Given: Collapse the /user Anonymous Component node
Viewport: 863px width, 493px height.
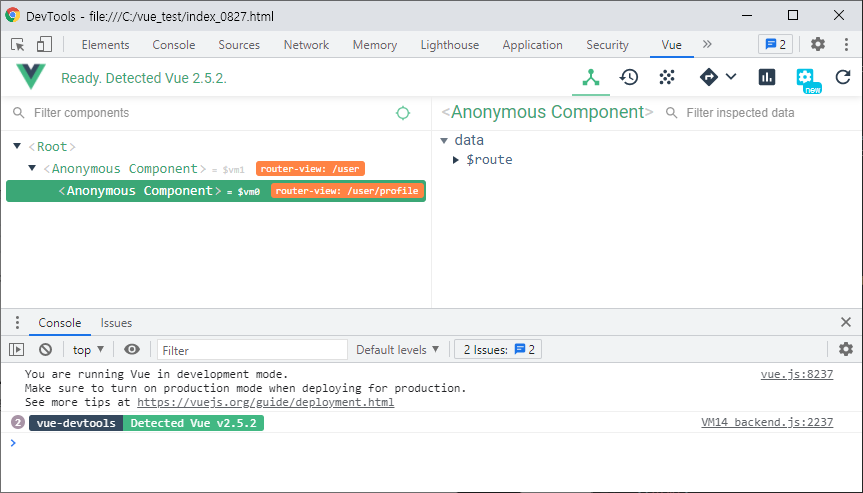Looking at the screenshot, I should (x=32, y=168).
